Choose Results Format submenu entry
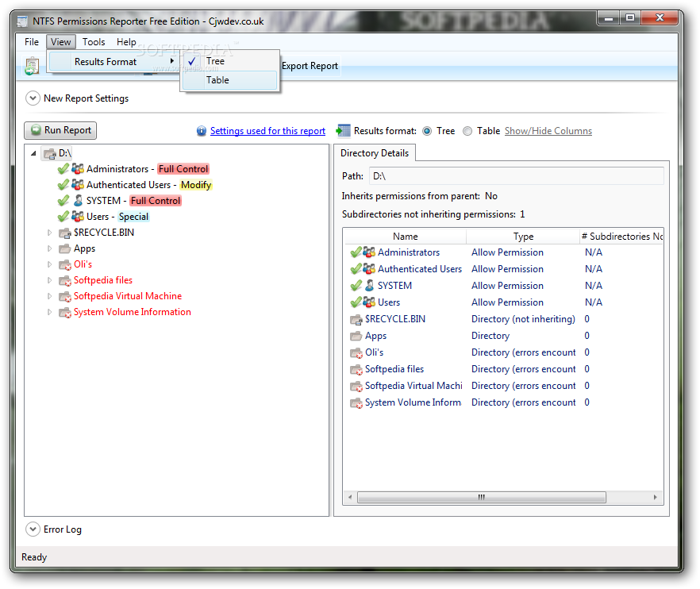Viewport: 700px width, 589px height. point(113,62)
